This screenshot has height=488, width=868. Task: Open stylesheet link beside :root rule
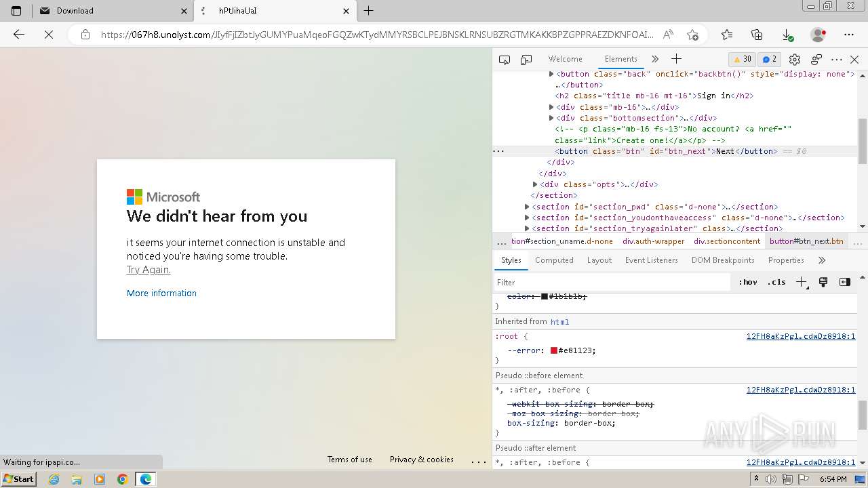point(801,336)
